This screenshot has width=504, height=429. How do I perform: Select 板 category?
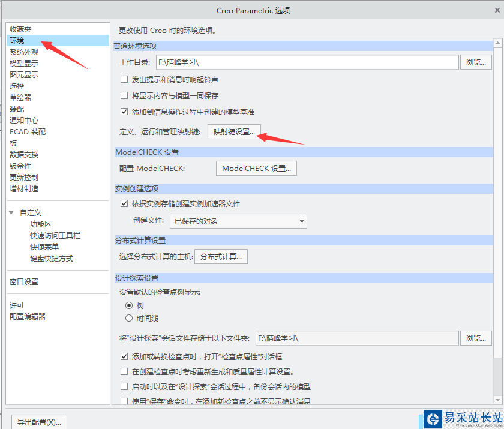pos(13,143)
